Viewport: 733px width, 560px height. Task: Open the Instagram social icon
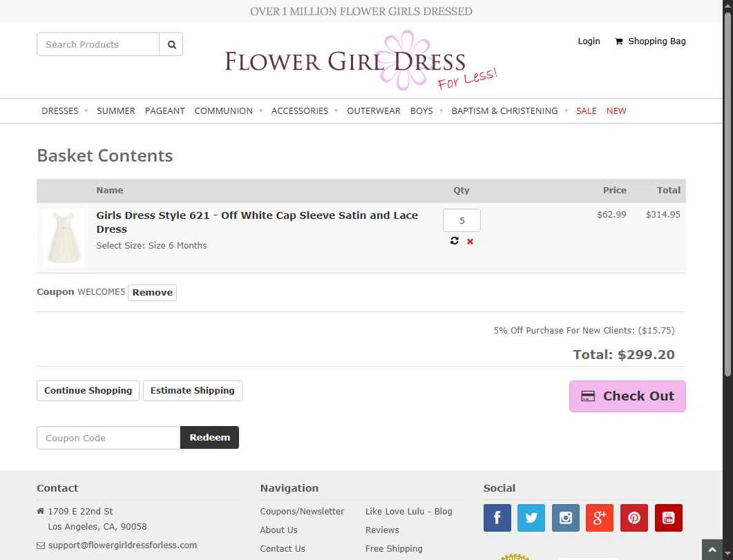tap(566, 517)
